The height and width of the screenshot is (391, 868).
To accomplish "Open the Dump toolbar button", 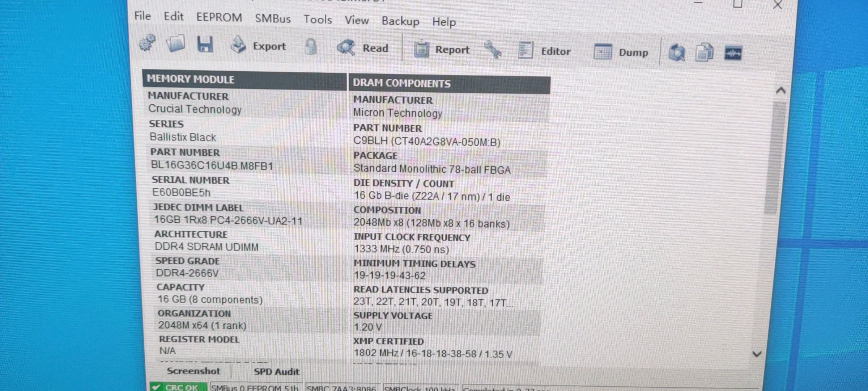I will coord(621,52).
